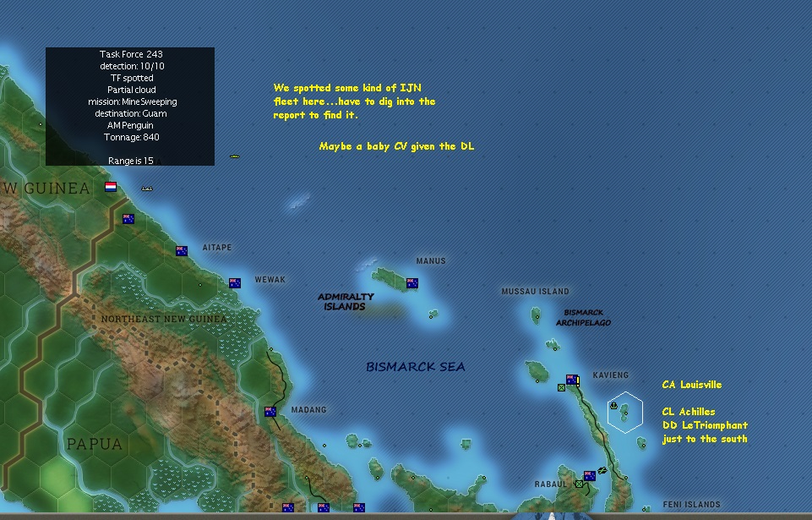Click 'Partial cloud' in the tooltip

[x=131, y=90]
